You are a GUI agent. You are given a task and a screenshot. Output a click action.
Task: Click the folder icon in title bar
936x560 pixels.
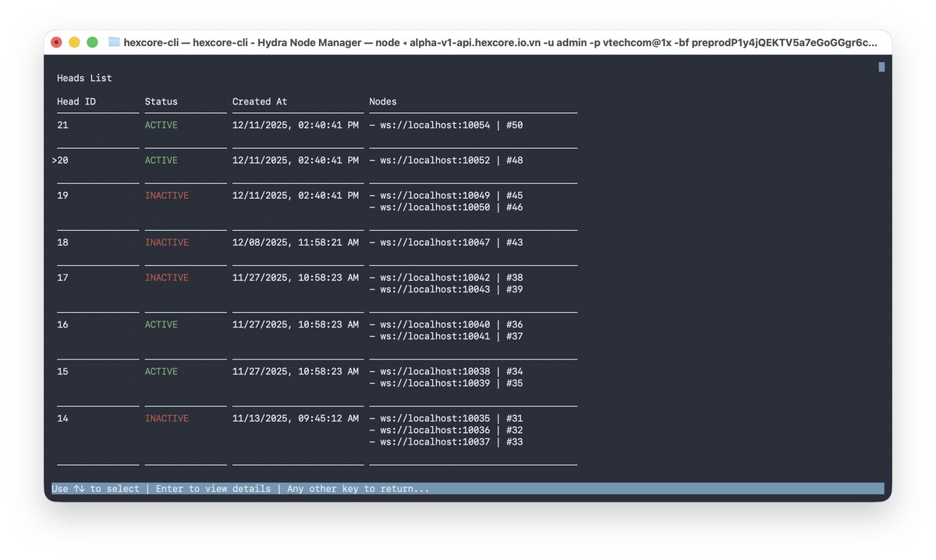click(x=114, y=42)
